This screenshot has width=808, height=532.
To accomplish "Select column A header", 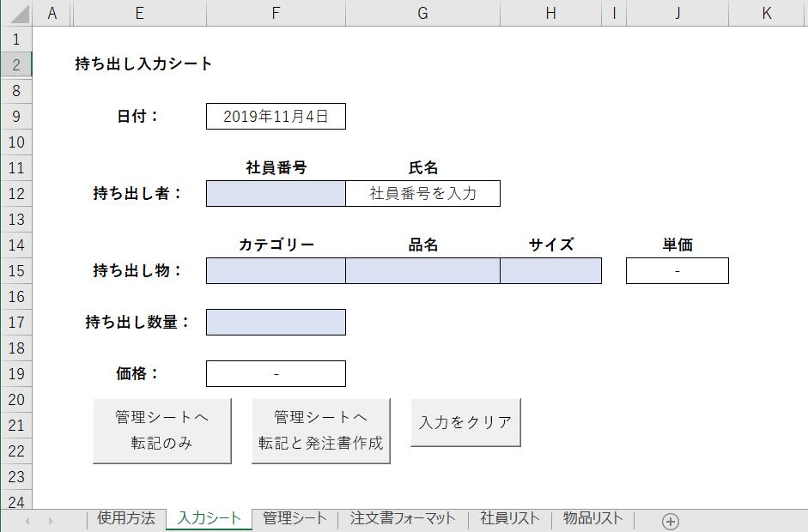I will point(52,13).
